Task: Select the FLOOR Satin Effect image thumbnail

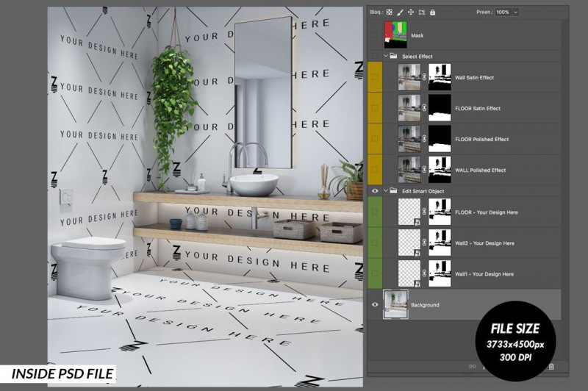Action: tap(409, 107)
